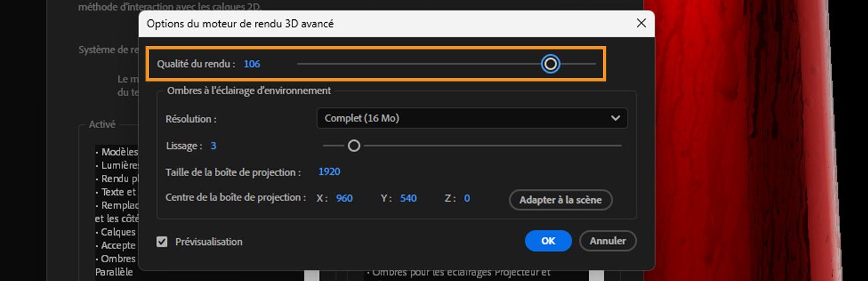Select the projection box size value 1920
The height and width of the screenshot is (281, 868).
[329, 172]
